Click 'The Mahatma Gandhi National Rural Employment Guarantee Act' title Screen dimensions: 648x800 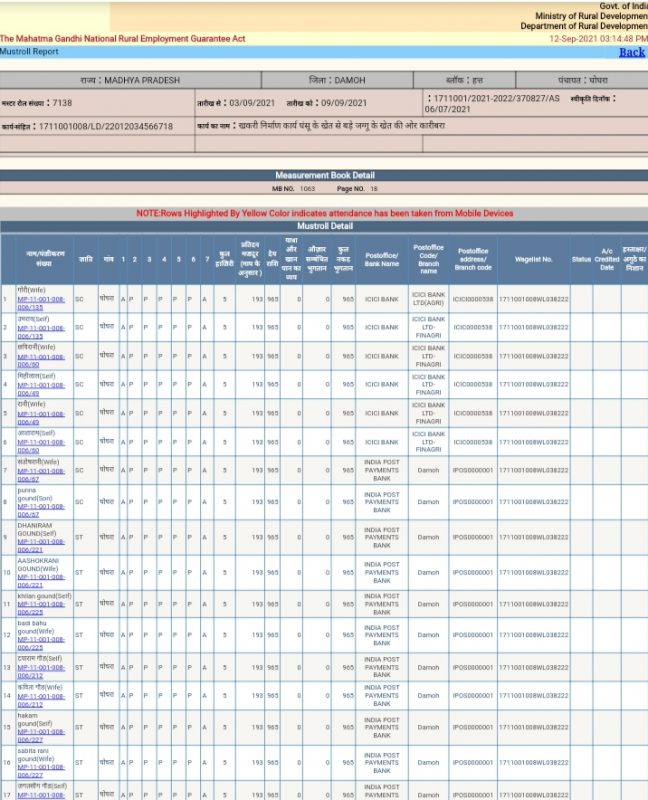point(122,39)
